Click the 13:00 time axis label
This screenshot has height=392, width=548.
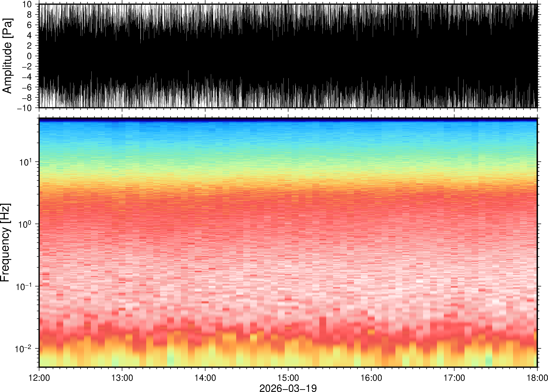(x=122, y=378)
